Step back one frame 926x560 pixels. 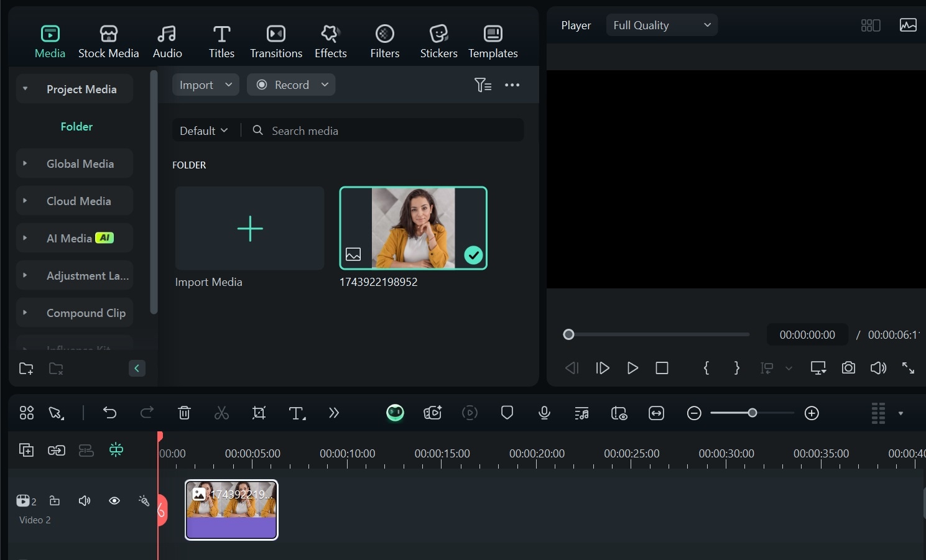572,368
